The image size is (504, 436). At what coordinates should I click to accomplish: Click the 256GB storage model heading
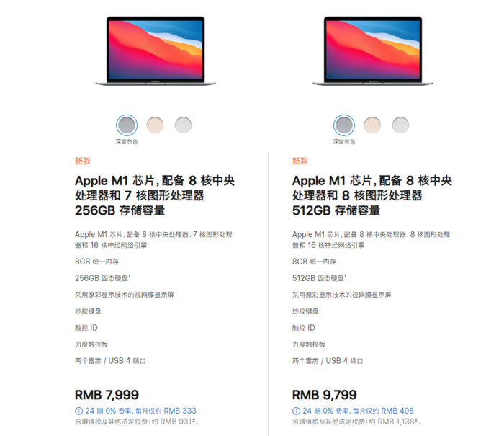click(x=155, y=195)
